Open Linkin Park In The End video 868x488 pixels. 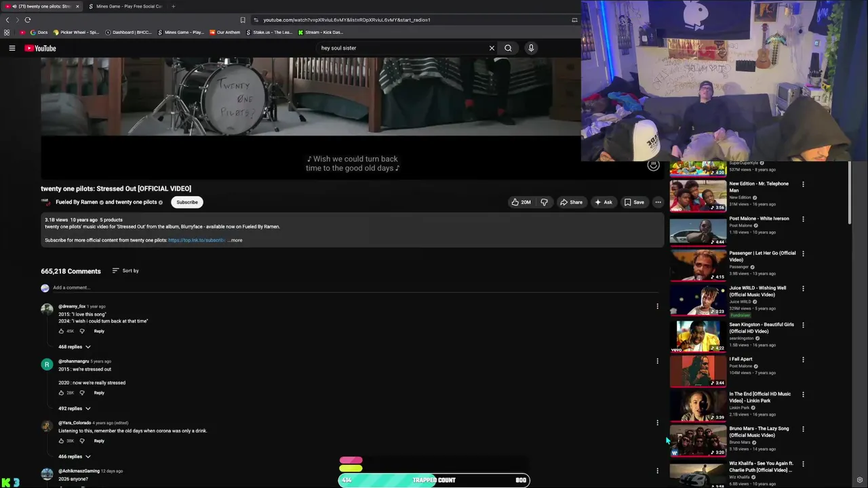click(759, 397)
